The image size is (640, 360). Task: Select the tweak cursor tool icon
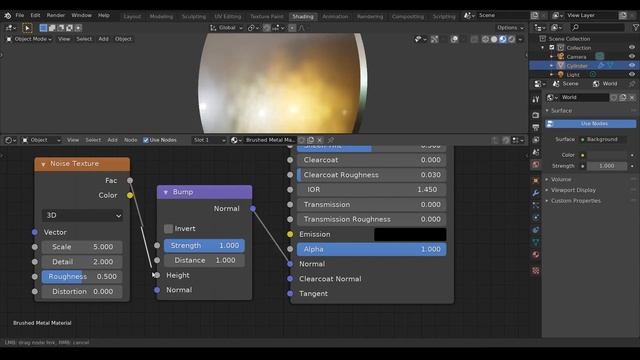coord(27,28)
